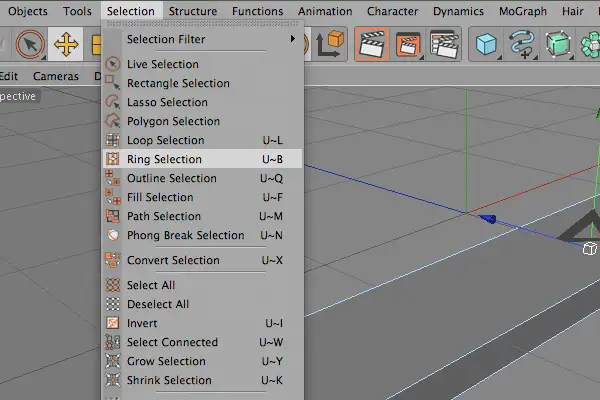This screenshot has height=400, width=600.
Task: Add a blue Cube primitive object
Action: pos(486,44)
